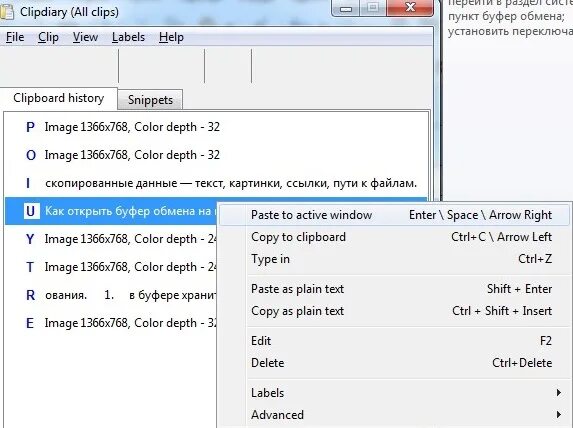Open the Labels menu in menu bar
The image size is (573, 428).
(x=128, y=37)
